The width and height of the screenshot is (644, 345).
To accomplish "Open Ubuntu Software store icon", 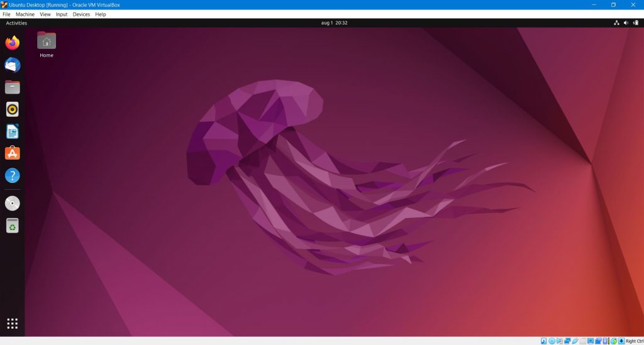I will (13, 153).
